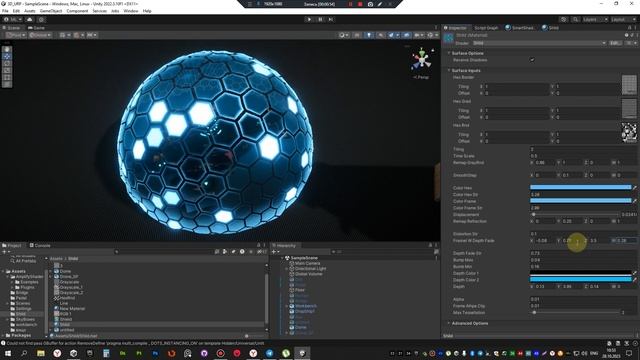Open the Script Graph tab
The image size is (640, 360).
(x=486, y=28)
